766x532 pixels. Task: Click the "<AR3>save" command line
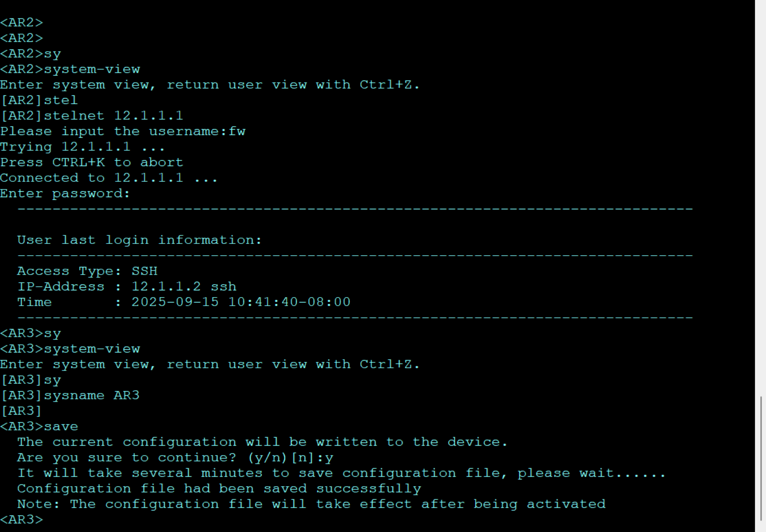pos(39,426)
